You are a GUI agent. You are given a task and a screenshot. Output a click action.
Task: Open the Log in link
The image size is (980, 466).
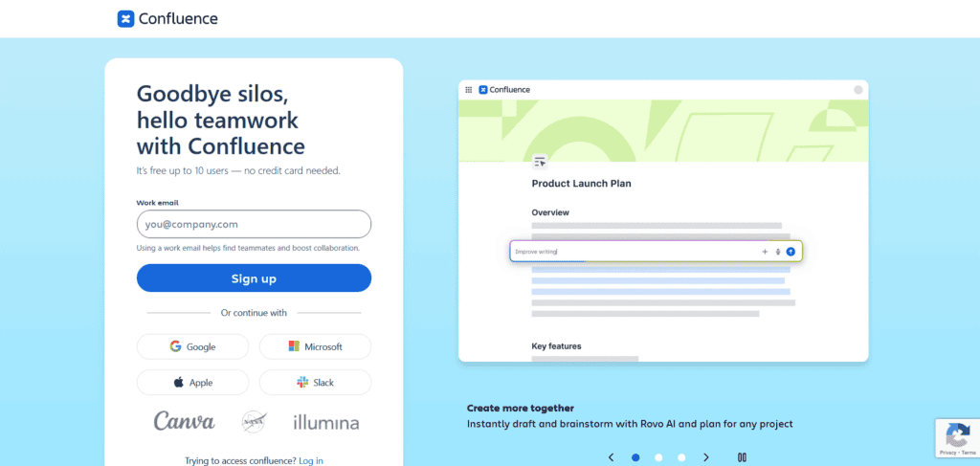(311, 460)
